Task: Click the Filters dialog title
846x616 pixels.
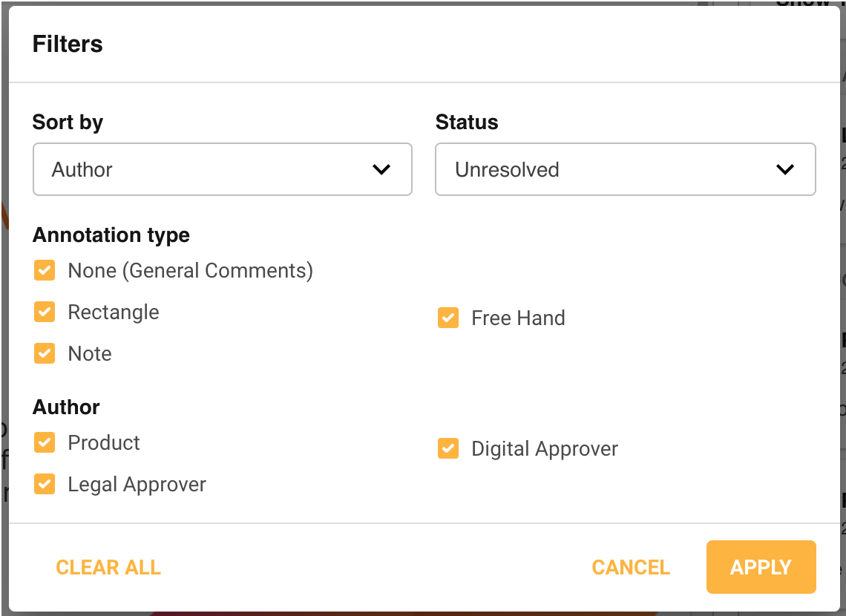Action: click(x=68, y=45)
